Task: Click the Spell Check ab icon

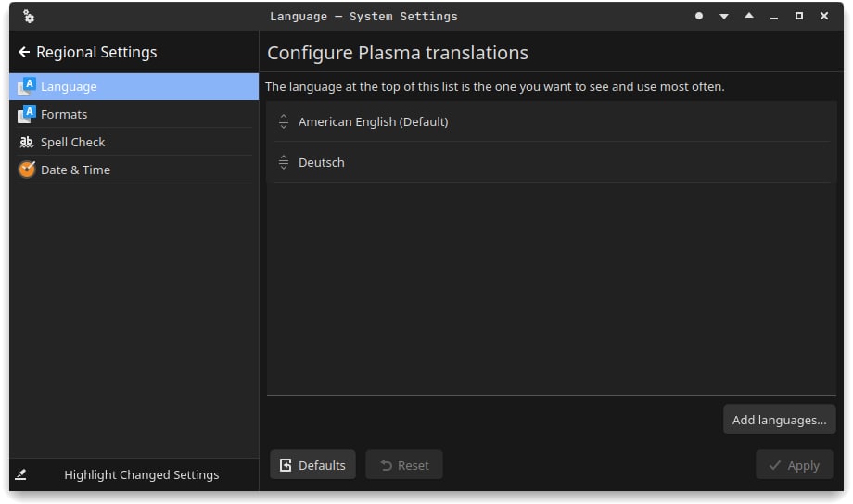Action: (26, 142)
